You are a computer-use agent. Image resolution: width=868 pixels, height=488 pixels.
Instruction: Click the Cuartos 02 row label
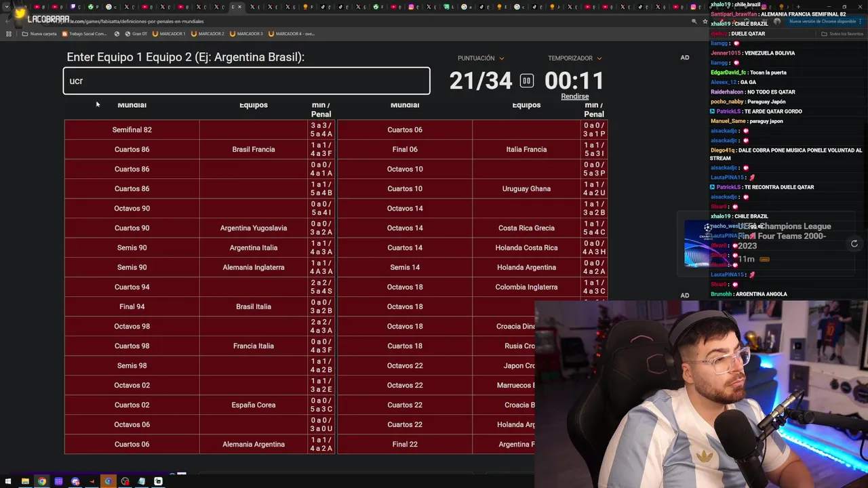(132, 405)
